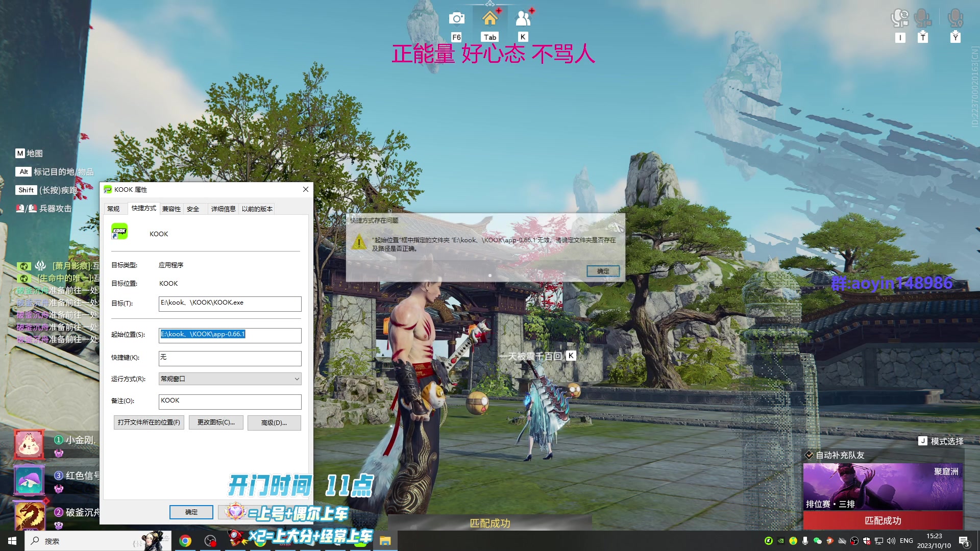Screen dimensions: 980x551
Task: Click the 快捷键 input field
Action: coord(230,358)
